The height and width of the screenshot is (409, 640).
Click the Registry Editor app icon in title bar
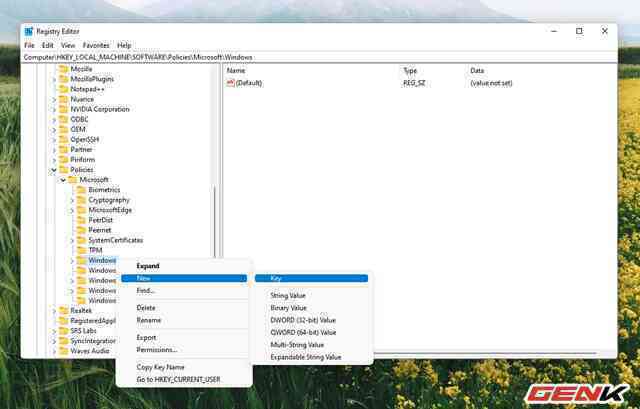[29, 31]
